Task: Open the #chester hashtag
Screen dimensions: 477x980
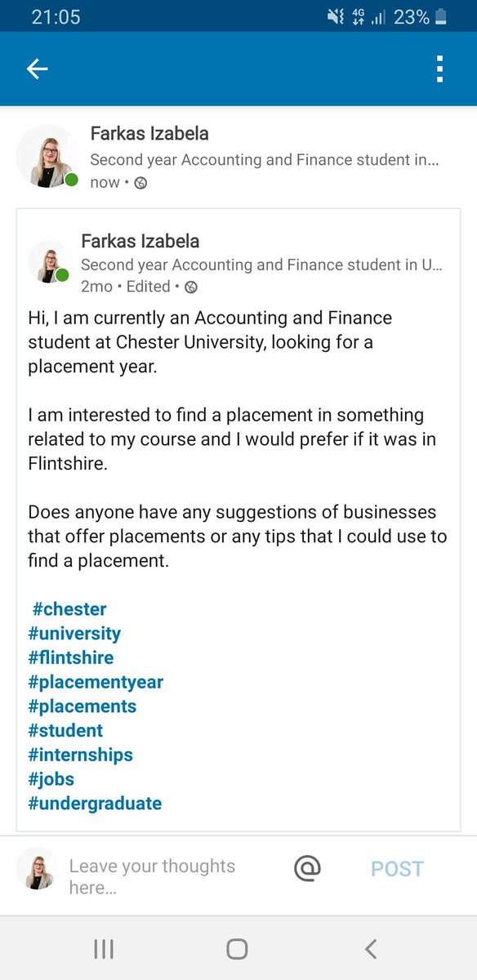Action: click(x=69, y=609)
